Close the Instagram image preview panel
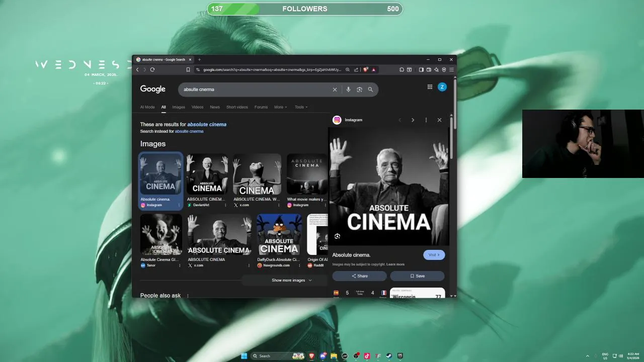 point(439,120)
